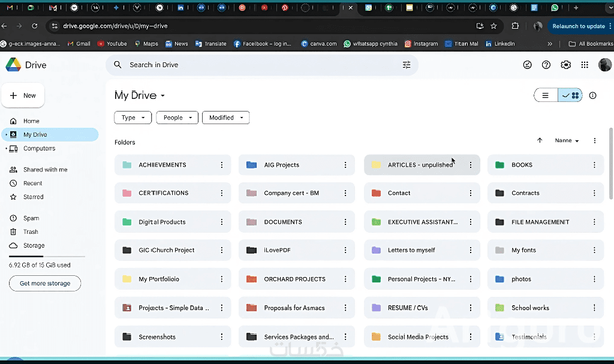Open the Google apps grid icon

[x=585, y=65]
